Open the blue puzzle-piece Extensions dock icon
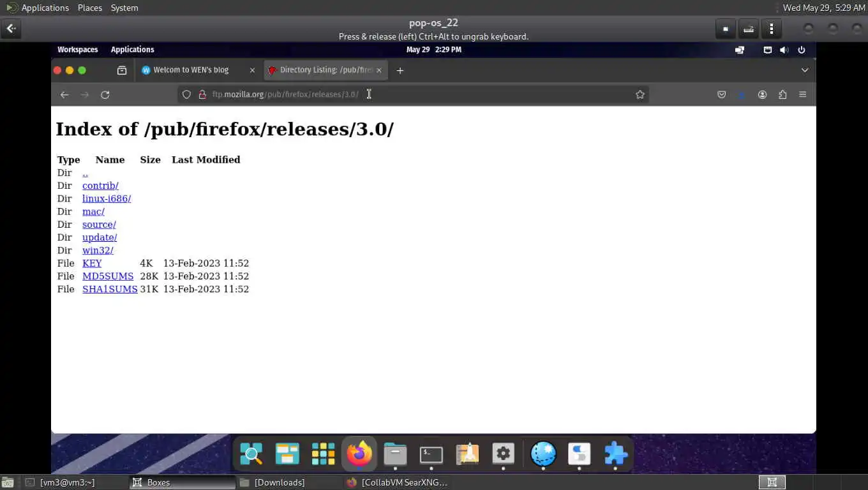This screenshot has height=490, width=868. (x=615, y=454)
